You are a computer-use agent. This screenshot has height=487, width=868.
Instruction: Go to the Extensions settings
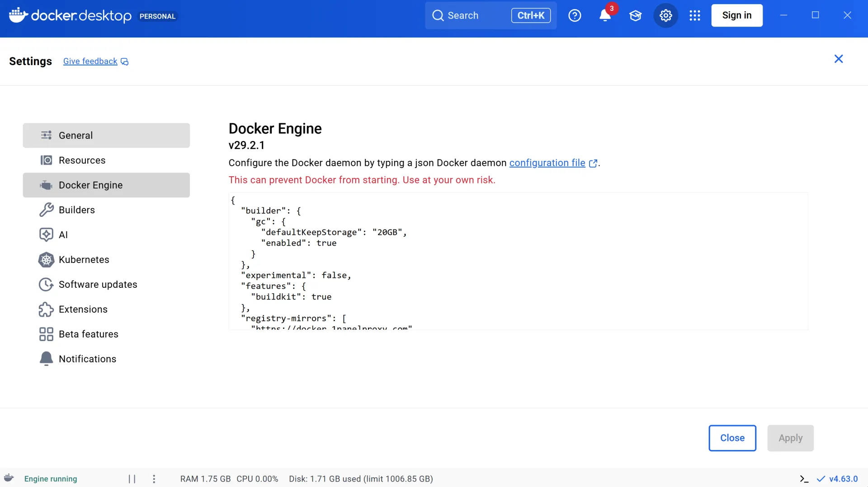point(106,309)
